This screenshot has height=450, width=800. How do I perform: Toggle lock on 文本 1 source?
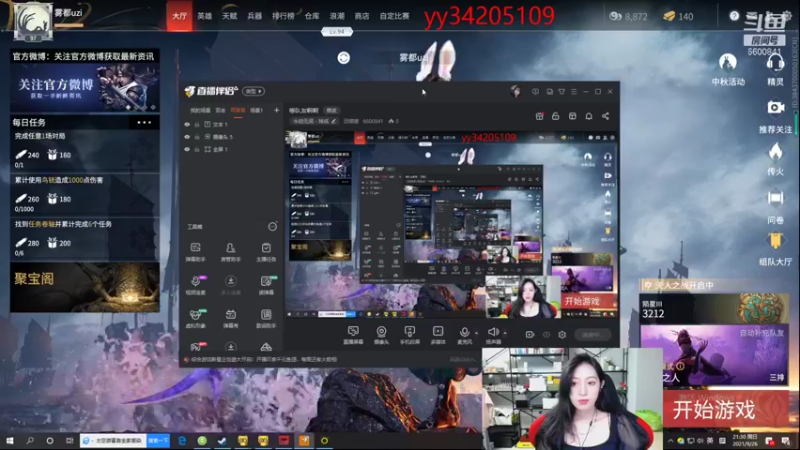click(197, 124)
